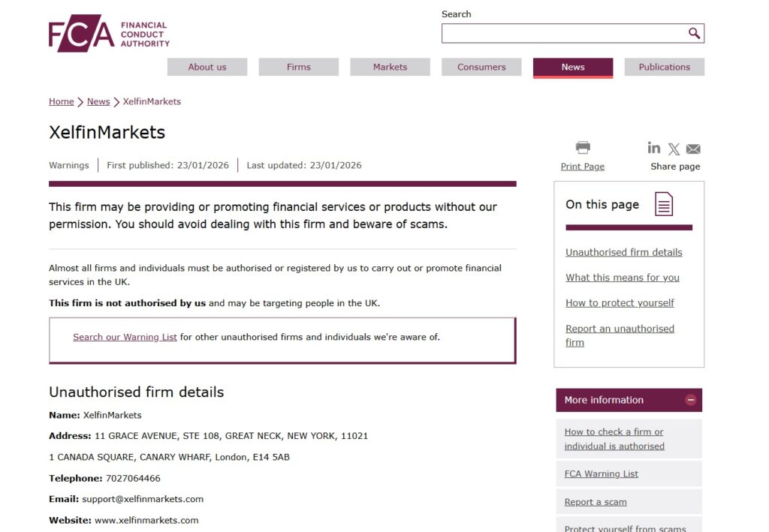Screen dimensions: 769x532
Task: Click the Search our Warning List link
Action: 125,337
